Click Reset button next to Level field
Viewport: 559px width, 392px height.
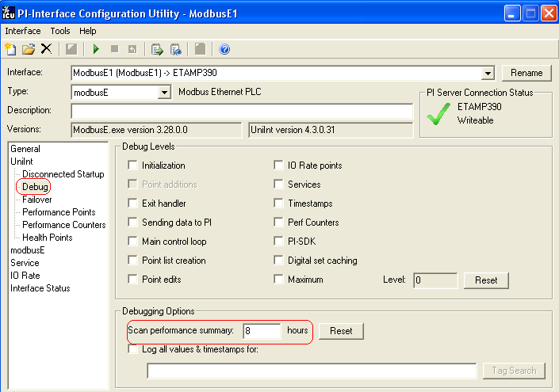point(486,280)
